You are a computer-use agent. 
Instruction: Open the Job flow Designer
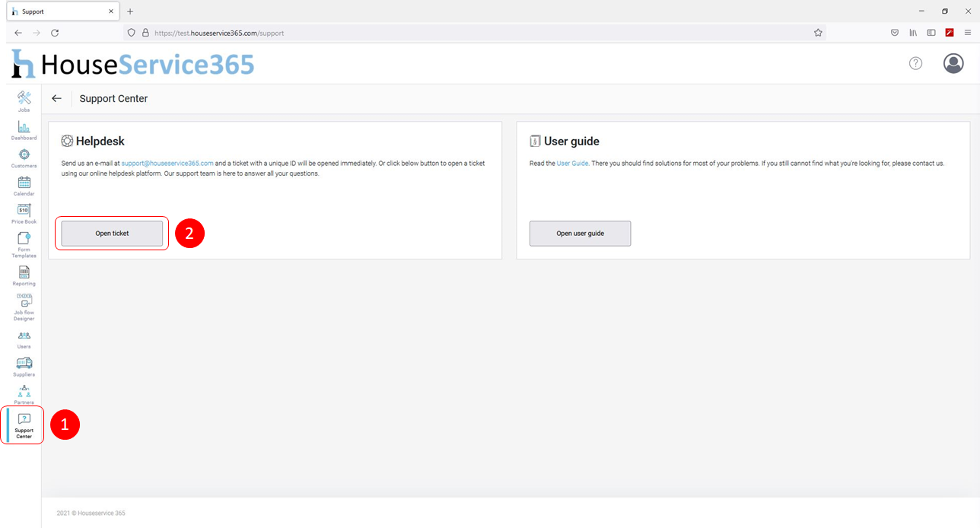tap(24, 307)
